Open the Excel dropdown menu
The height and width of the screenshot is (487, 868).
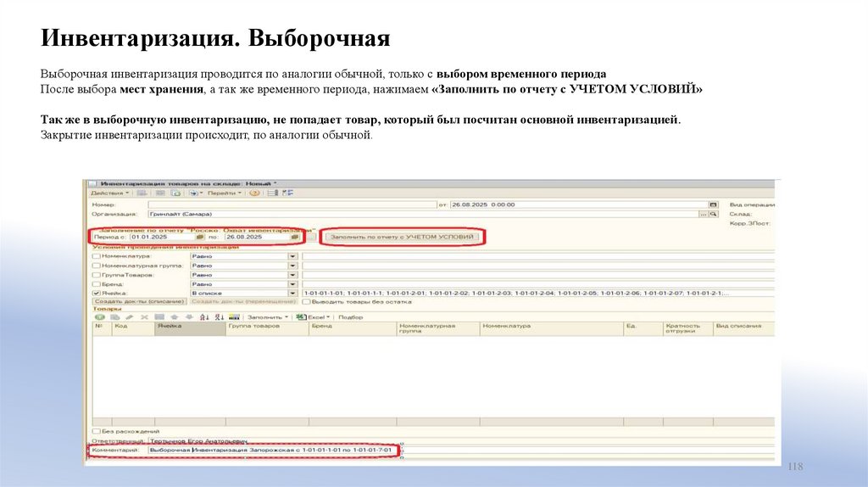coord(320,317)
